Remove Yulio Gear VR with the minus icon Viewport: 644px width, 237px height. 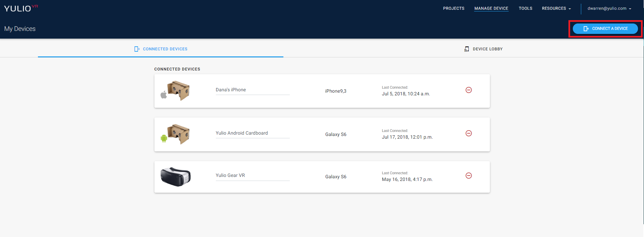[x=469, y=176]
